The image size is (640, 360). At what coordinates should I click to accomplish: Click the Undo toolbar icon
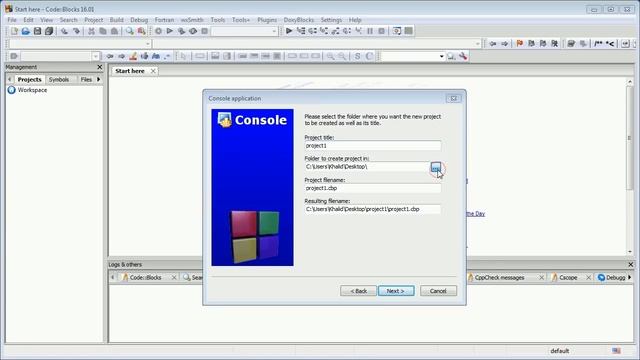click(x=64, y=31)
